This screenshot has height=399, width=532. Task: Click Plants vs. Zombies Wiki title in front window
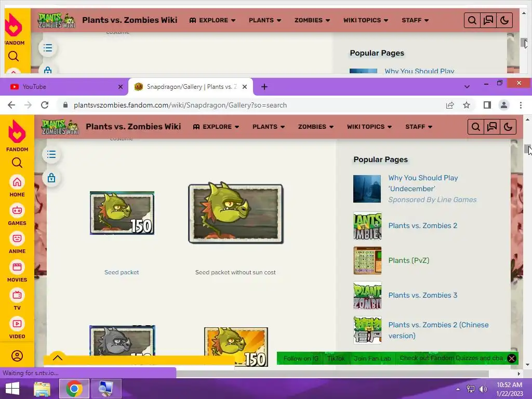pos(134,127)
